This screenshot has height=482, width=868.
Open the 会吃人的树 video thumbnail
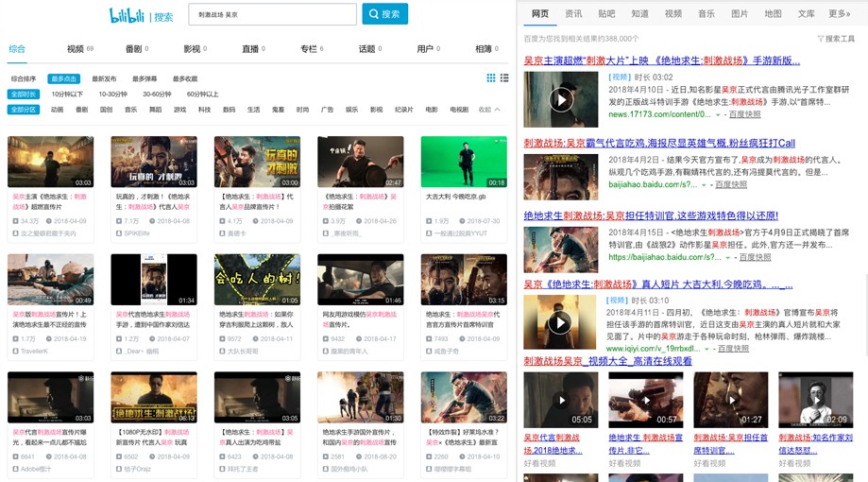pyautogui.click(x=258, y=280)
